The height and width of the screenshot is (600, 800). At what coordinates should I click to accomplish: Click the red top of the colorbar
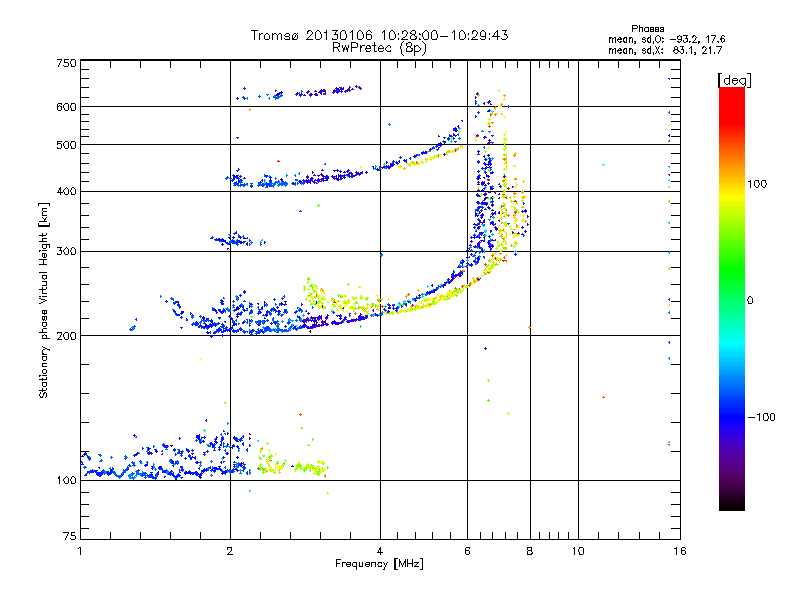(732, 99)
